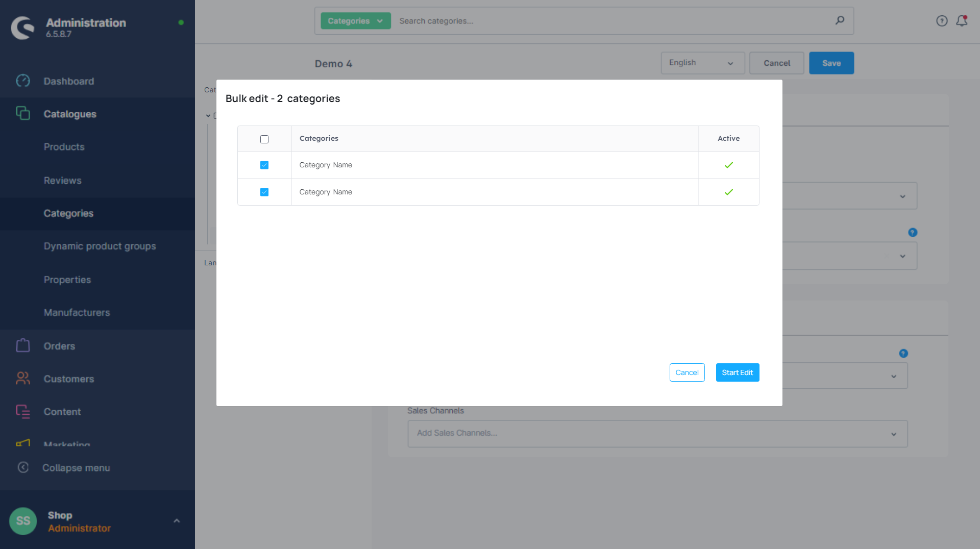Click the Orders menu label
Screen dimensions: 980x549
coord(59,346)
